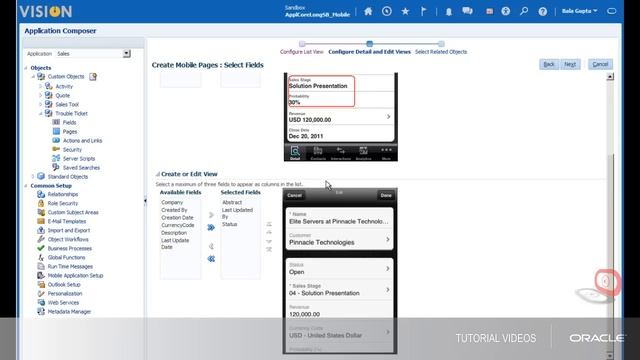Move selected field down one position

coord(269,241)
